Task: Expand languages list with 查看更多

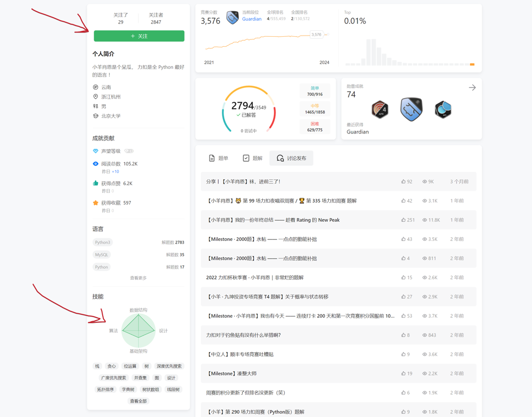Action: click(138, 278)
